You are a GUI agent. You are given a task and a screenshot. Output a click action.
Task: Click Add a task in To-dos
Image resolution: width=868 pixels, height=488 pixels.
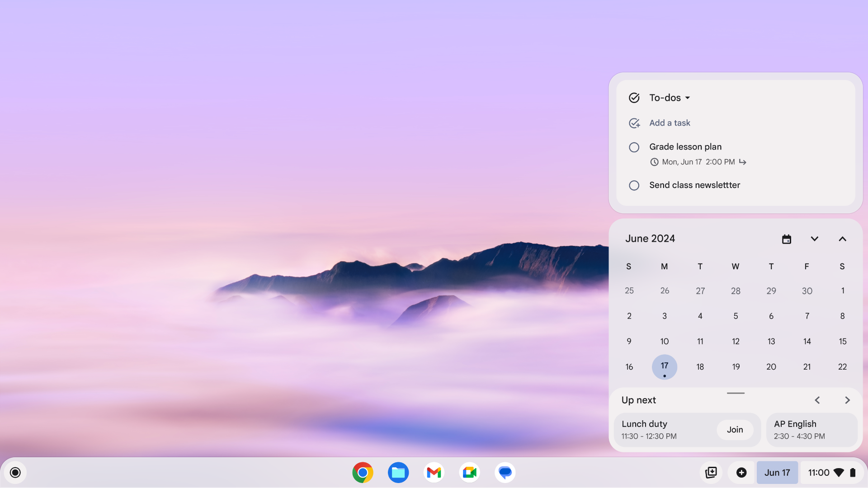pyautogui.click(x=670, y=122)
